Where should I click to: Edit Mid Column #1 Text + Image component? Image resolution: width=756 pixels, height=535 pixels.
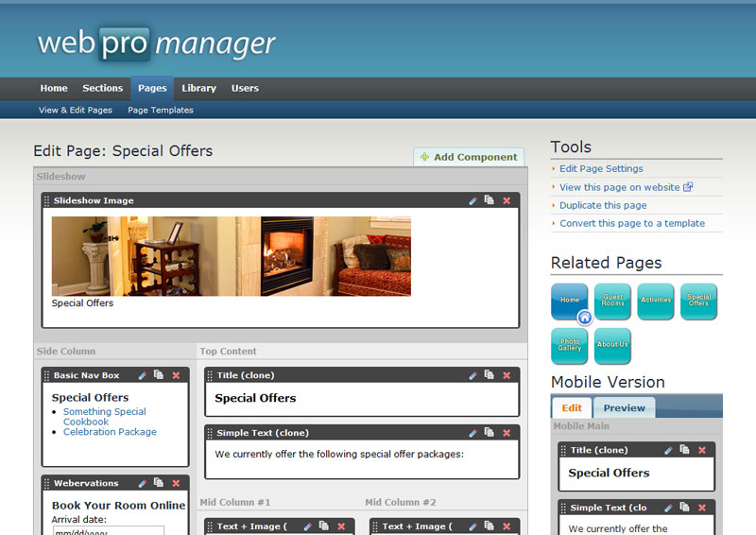pyautogui.click(x=308, y=526)
